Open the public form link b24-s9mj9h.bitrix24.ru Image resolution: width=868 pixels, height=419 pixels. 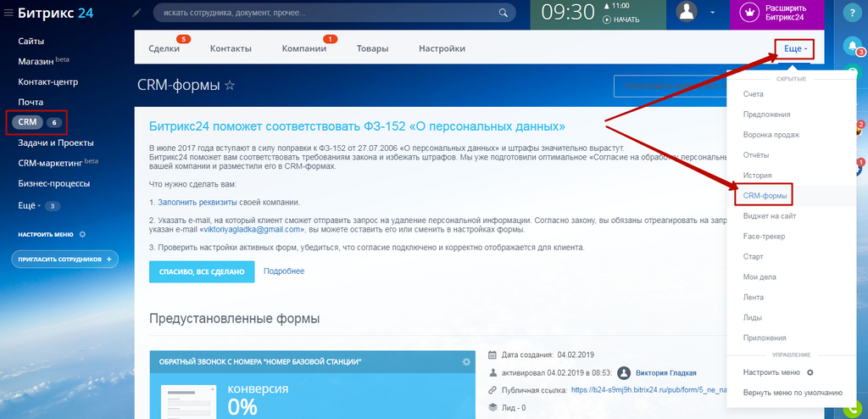(648, 390)
